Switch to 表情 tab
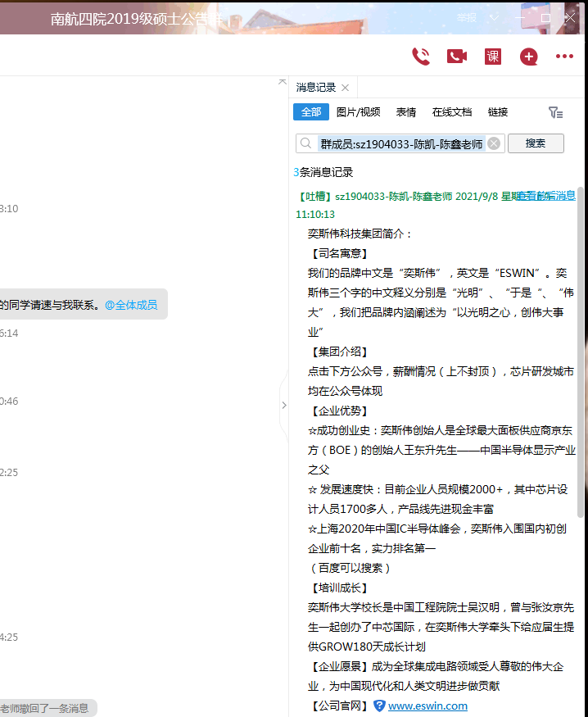Image resolution: width=588 pixels, height=717 pixels. point(405,112)
